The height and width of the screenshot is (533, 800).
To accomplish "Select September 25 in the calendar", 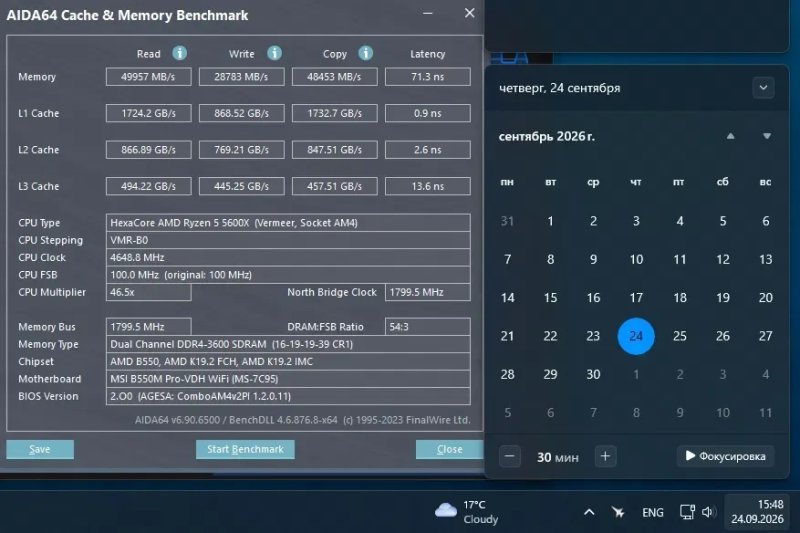I will pyautogui.click(x=680, y=336).
